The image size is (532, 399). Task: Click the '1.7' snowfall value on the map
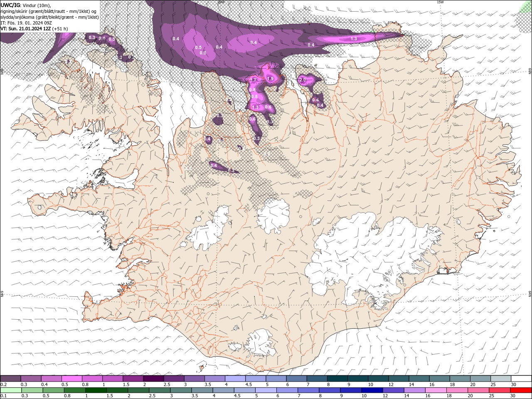(253, 80)
